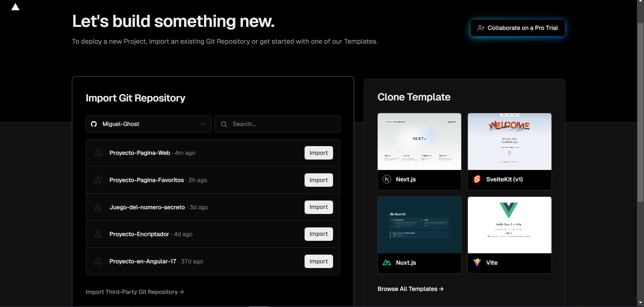Click the Proyecto-Pagina-Web repository icon
Image resolution: width=644 pixels, height=307 pixels.
98,153
